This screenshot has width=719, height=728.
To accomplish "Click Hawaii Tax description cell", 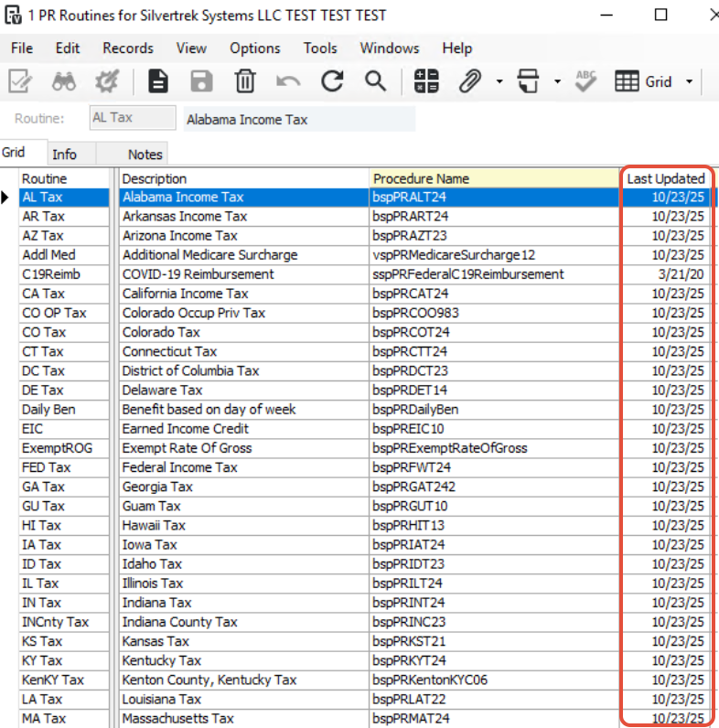I will [x=244, y=525].
